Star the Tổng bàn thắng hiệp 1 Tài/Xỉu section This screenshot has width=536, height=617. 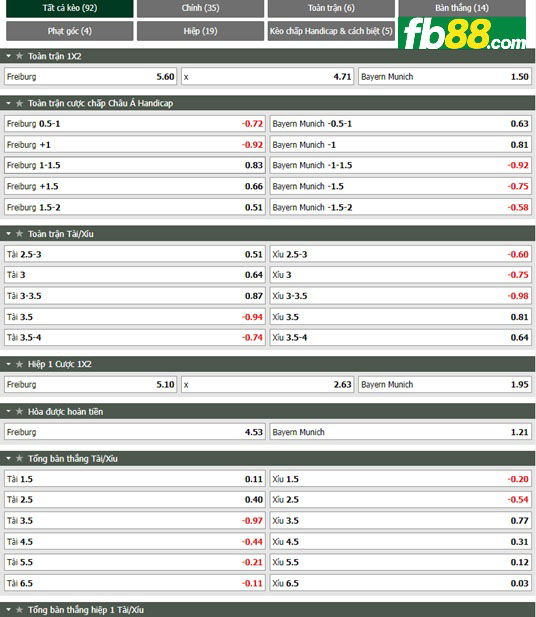(x=19, y=610)
